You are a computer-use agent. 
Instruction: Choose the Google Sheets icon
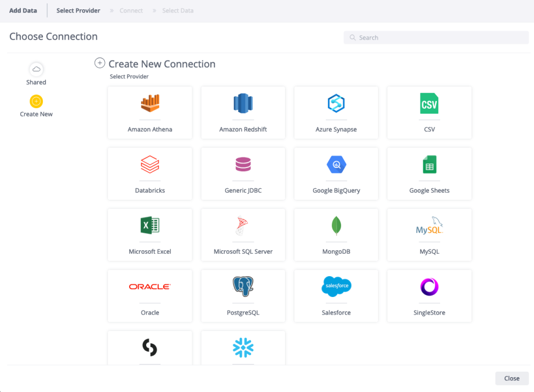pos(430,164)
